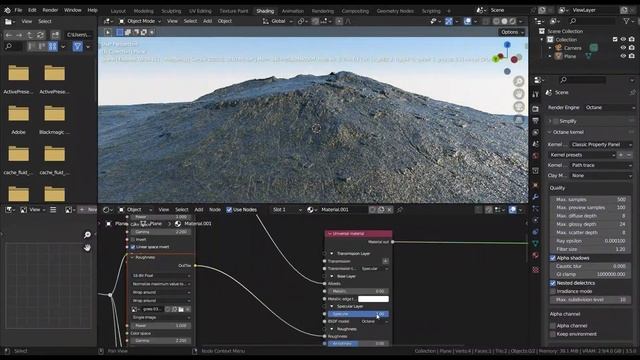
Task: Click the play-arrow icon under Object Mode
Action: pyautogui.click(x=107, y=32)
